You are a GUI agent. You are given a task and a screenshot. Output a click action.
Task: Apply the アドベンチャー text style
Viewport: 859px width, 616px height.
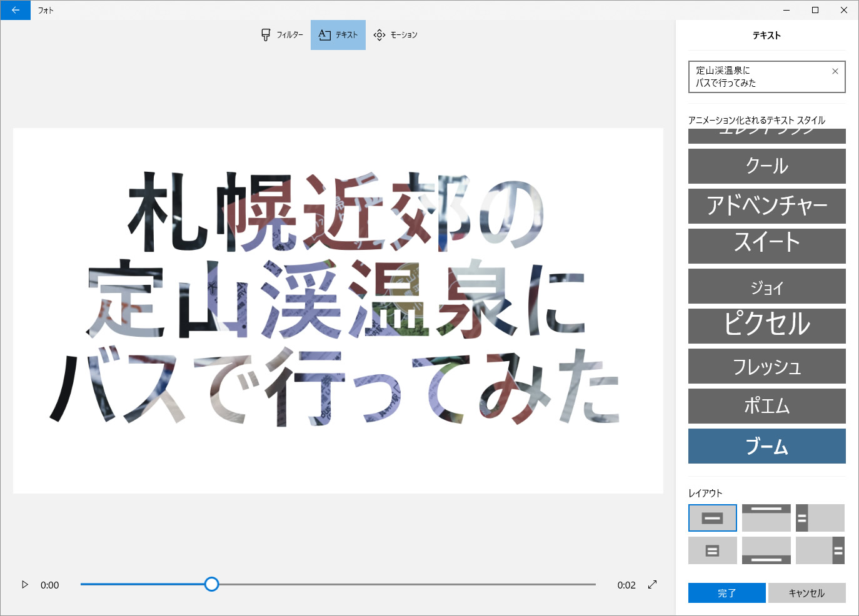click(x=766, y=206)
